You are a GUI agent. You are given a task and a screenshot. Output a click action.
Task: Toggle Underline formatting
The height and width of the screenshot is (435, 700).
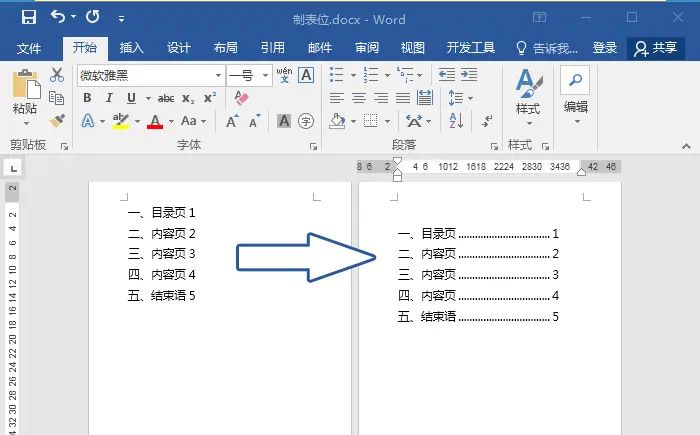131,98
